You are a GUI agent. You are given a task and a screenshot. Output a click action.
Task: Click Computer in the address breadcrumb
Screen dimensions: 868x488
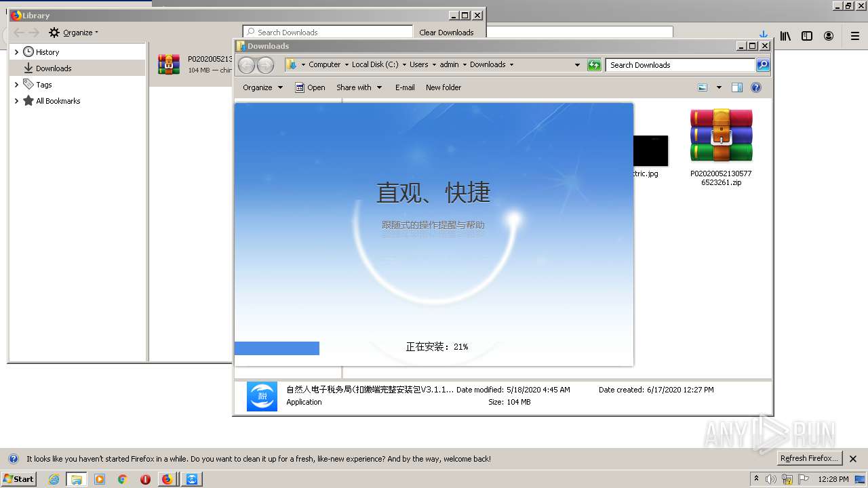[325, 65]
